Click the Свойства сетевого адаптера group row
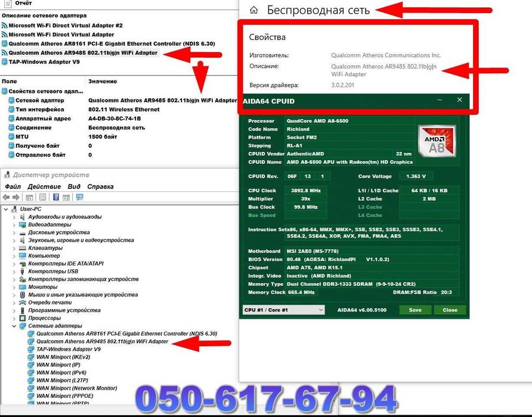This screenshot has height=417, width=532. [43, 91]
